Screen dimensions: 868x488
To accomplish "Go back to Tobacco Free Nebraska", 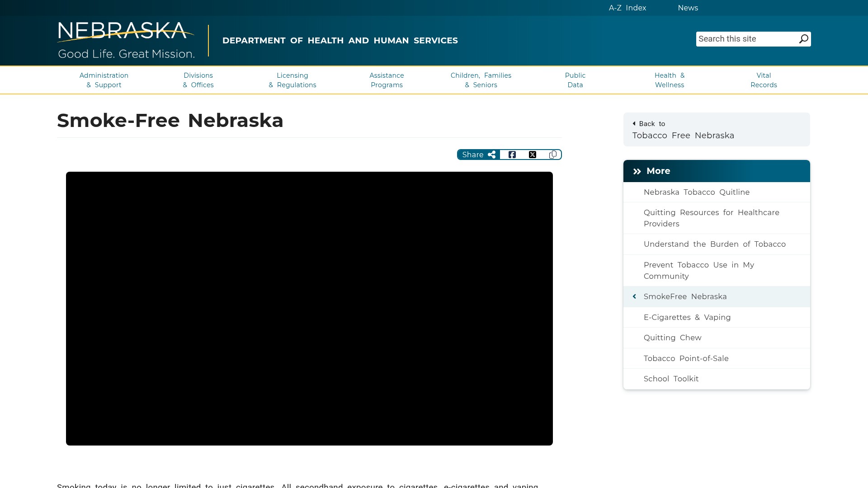I will pyautogui.click(x=717, y=129).
